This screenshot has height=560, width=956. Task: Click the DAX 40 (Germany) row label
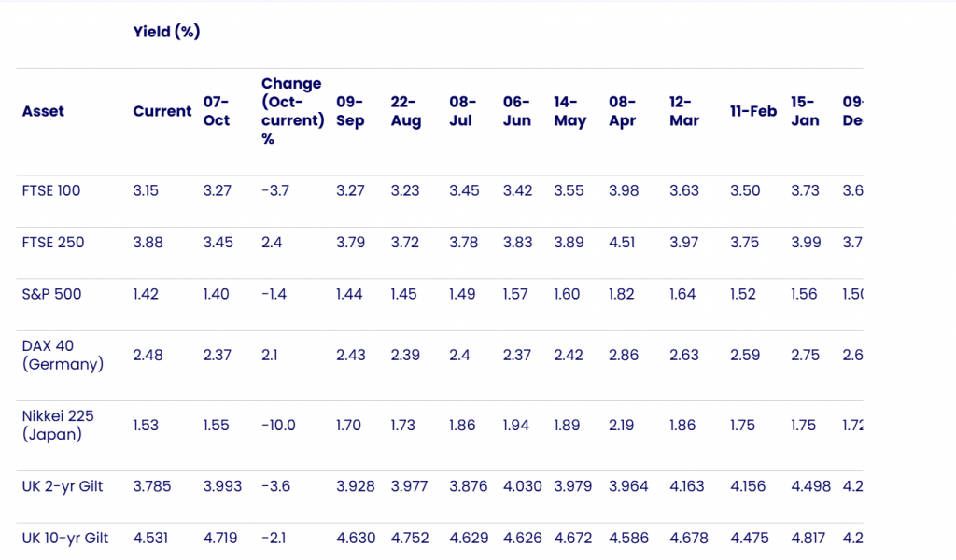pyautogui.click(x=63, y=355)
